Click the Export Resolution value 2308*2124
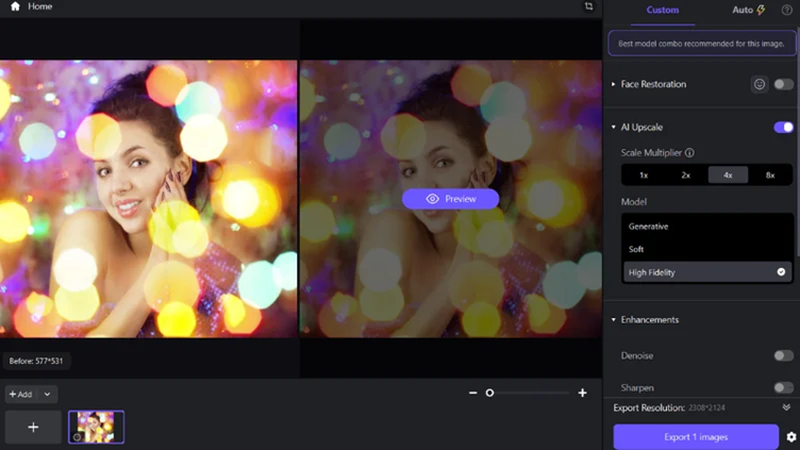 (707, 408)
